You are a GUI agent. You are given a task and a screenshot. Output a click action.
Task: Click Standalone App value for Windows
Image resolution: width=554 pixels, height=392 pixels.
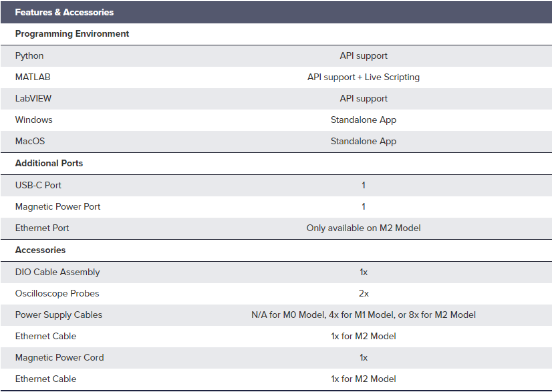click(364, 120)
